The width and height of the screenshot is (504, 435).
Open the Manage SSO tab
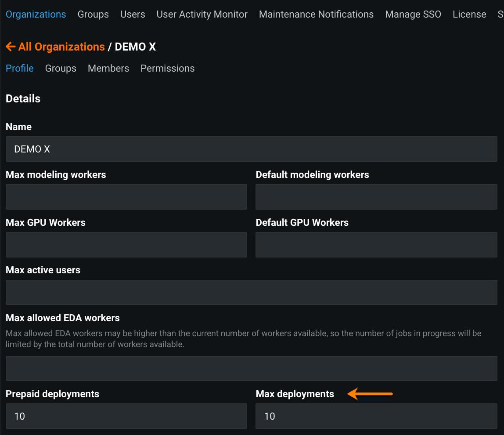[413, 14]
